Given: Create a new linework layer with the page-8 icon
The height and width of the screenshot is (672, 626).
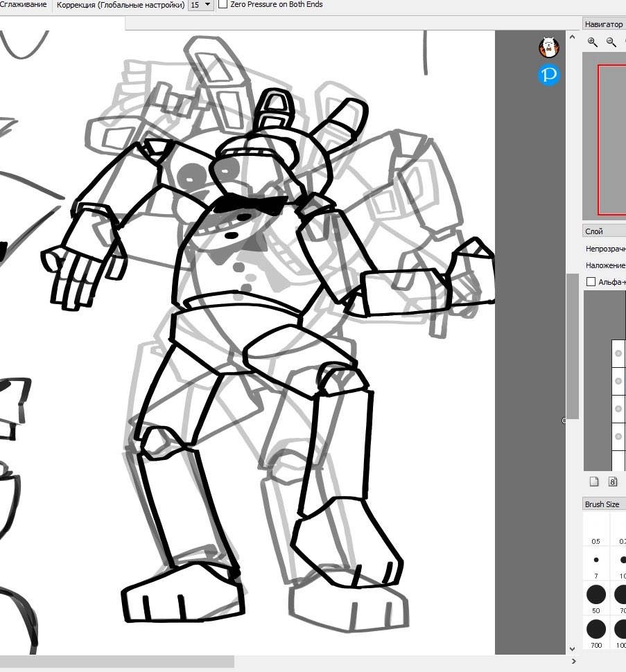Looking at the screenshot, I should [613, 481].
